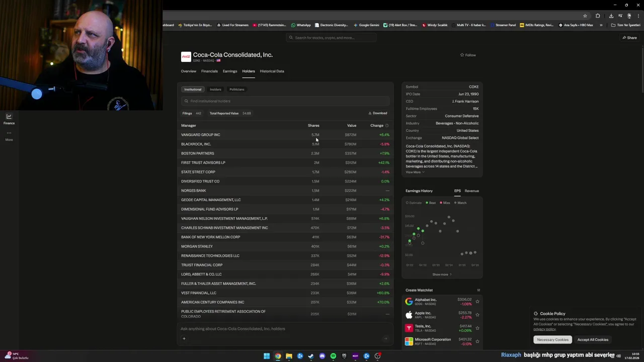Focus the search for stocks, crypto field
This screenshot has height=362, width=644.
point(332,38)
